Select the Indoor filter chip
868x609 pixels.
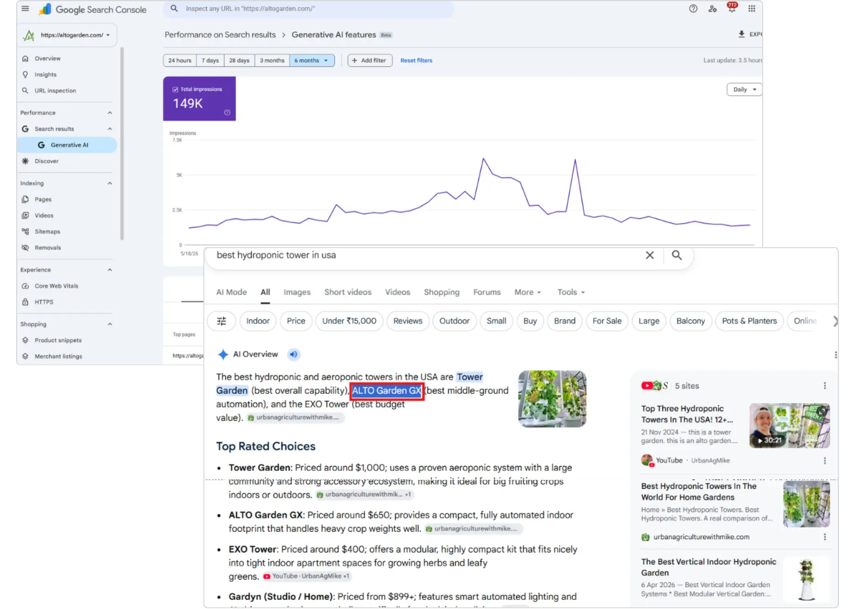click(258, 321)
